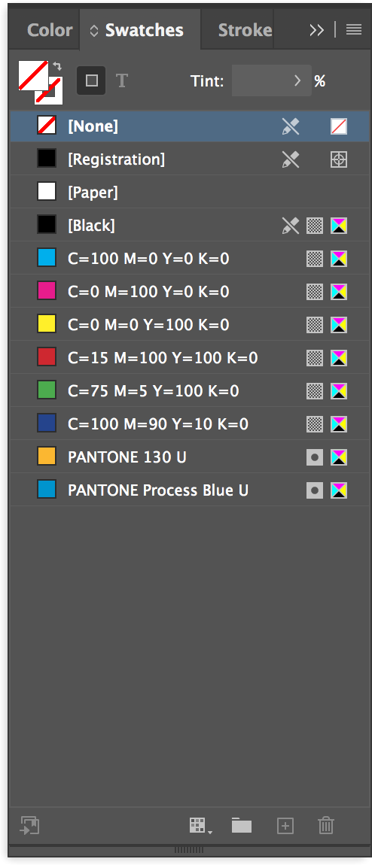Expand hidden panel tabs double chevron
372x868 pixels.
click(316, 30)
